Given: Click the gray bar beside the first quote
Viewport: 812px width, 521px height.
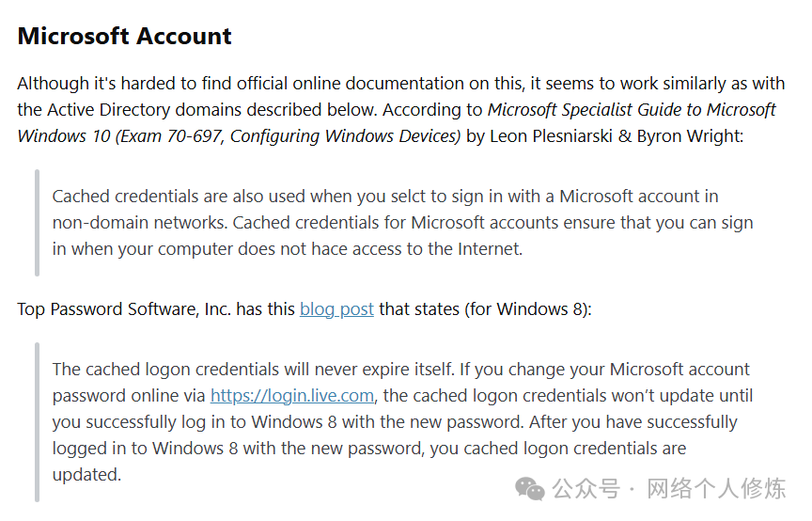Looking at the screenshot, I should tap(37, 223).
